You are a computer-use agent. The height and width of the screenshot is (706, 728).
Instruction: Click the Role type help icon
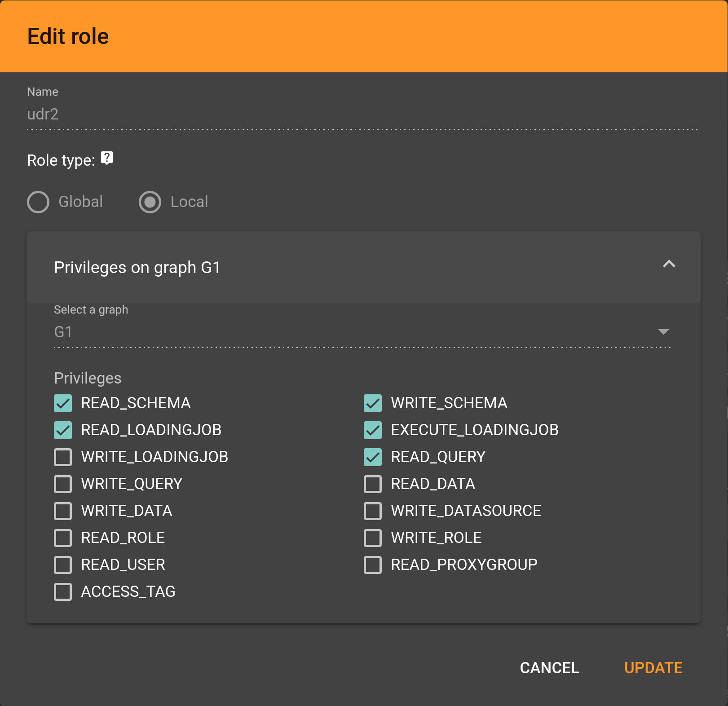[x=107, y=158]
